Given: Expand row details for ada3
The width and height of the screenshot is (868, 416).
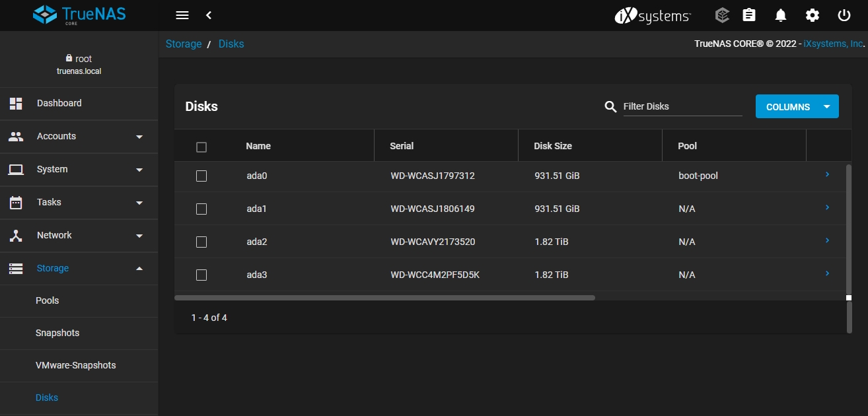Looking at the screenshot, I should tap(827, 274).
